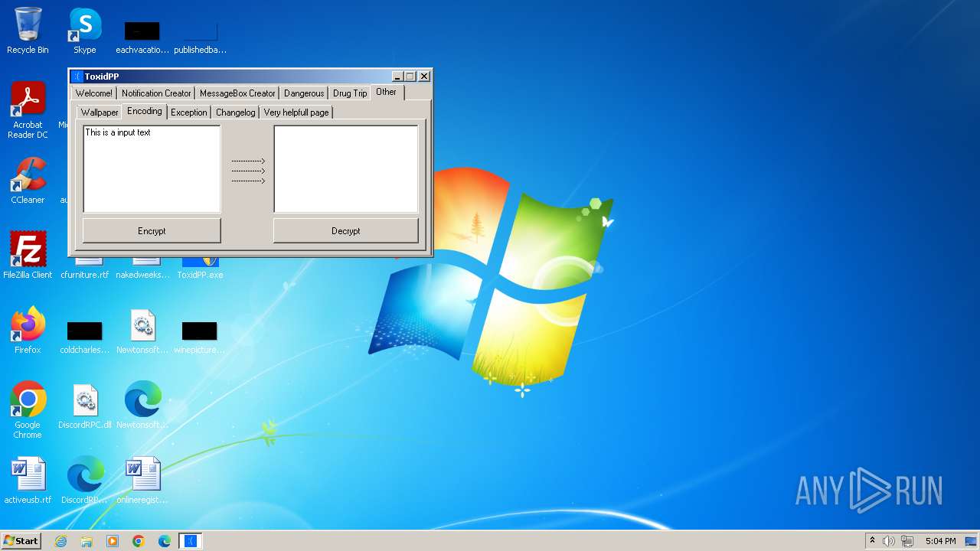Select the activeusb.rtf document icon

[28, 481]
